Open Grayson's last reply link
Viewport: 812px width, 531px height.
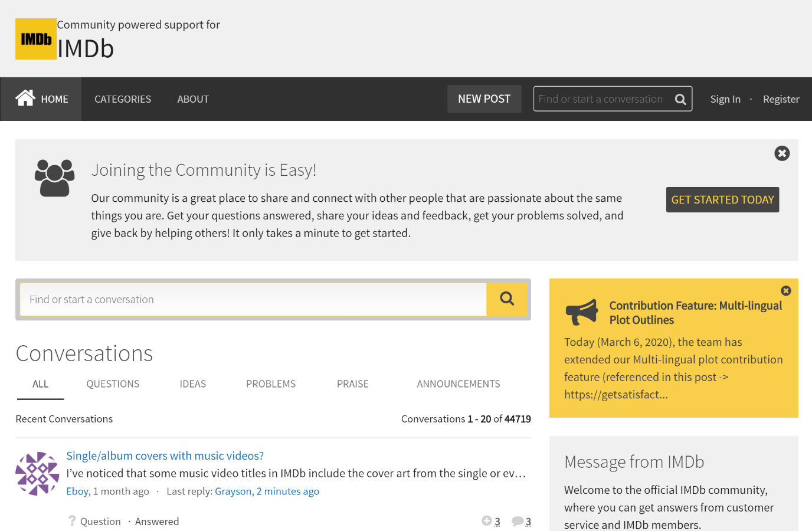point(267,491)
